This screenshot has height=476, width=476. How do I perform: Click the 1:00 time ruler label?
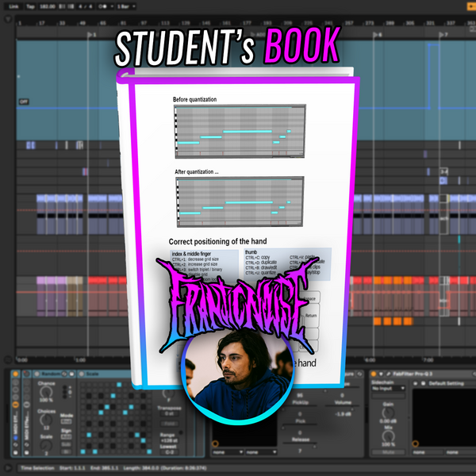(x=80, y=360)
